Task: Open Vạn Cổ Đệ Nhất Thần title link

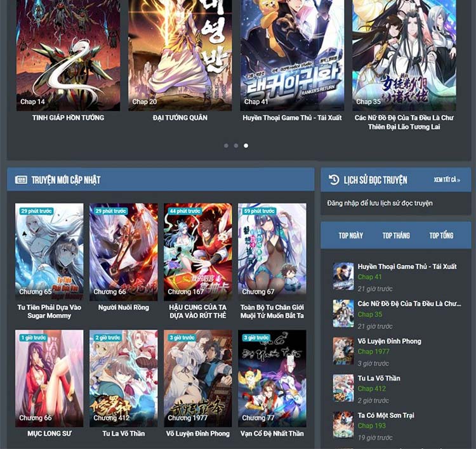Action: click(x=272, y=434)
